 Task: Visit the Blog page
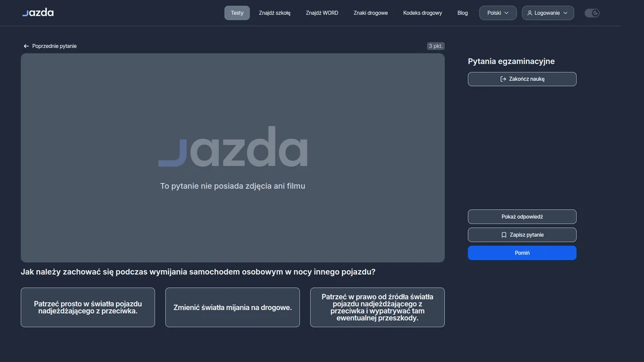point(463,13)
